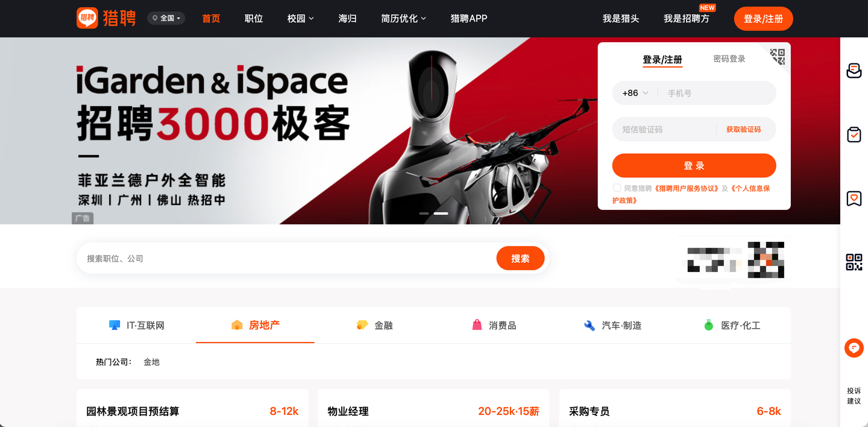Select the 金融 category icon
This screenshot has width=868, height=427.
362,325
